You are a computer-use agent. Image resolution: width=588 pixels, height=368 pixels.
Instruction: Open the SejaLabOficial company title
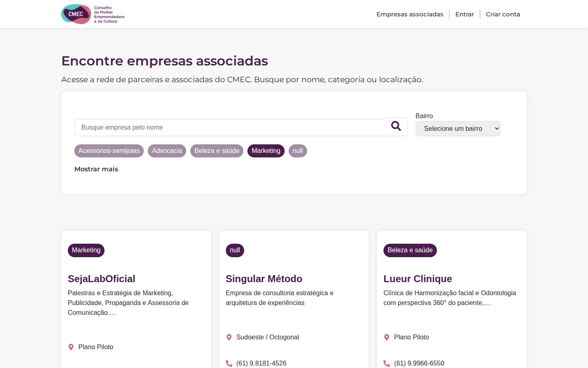[101, 279]
